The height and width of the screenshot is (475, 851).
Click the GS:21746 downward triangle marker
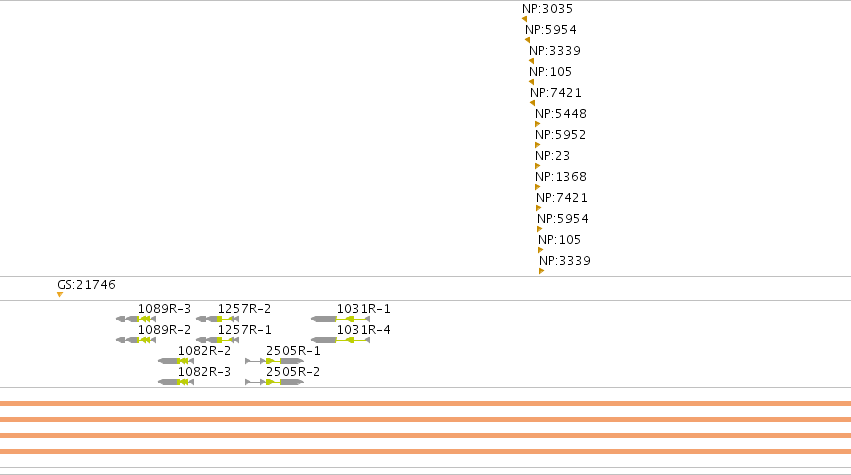(60, 294)
